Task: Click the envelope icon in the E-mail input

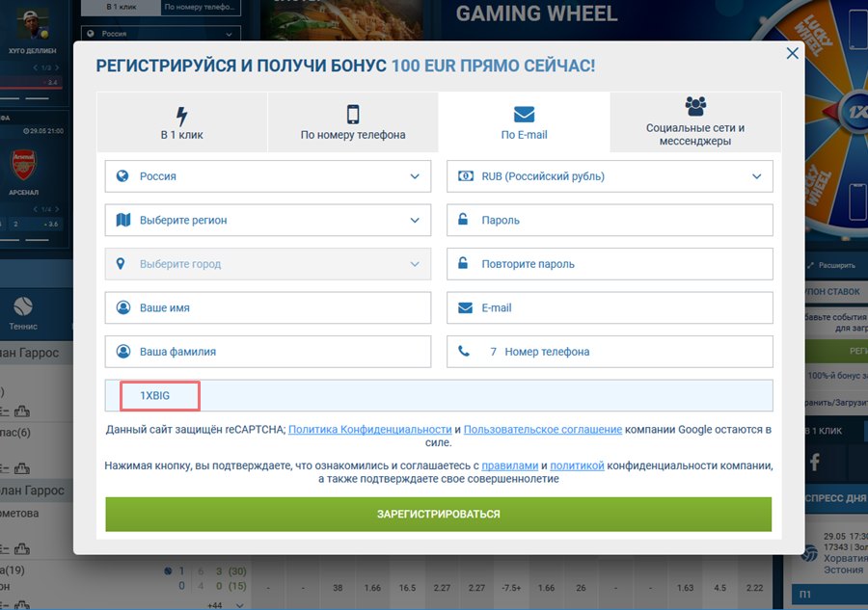Action: 465,307
